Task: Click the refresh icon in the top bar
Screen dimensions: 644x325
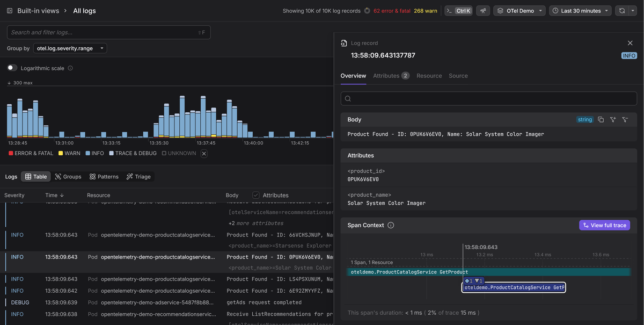Action: pos(622,11)
